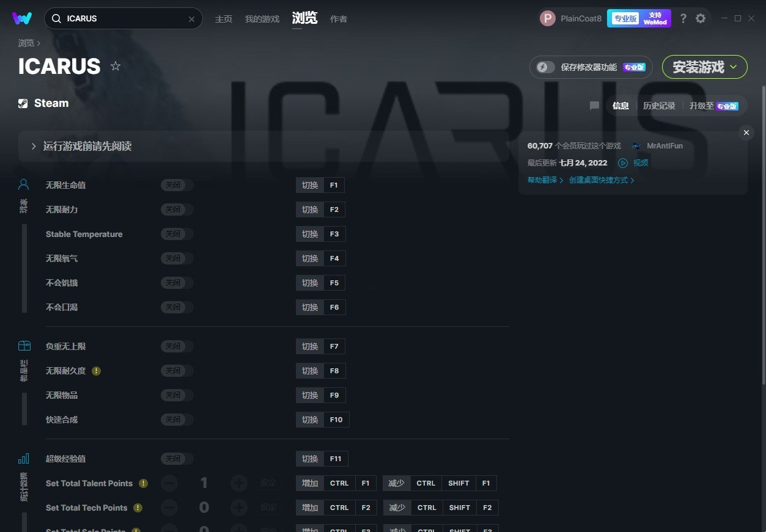The width and height of the screenshot is (766, 532).
Task: Toggle 无限物品 cheat switch
Action: pyautogui.click(x=177, y=395)
